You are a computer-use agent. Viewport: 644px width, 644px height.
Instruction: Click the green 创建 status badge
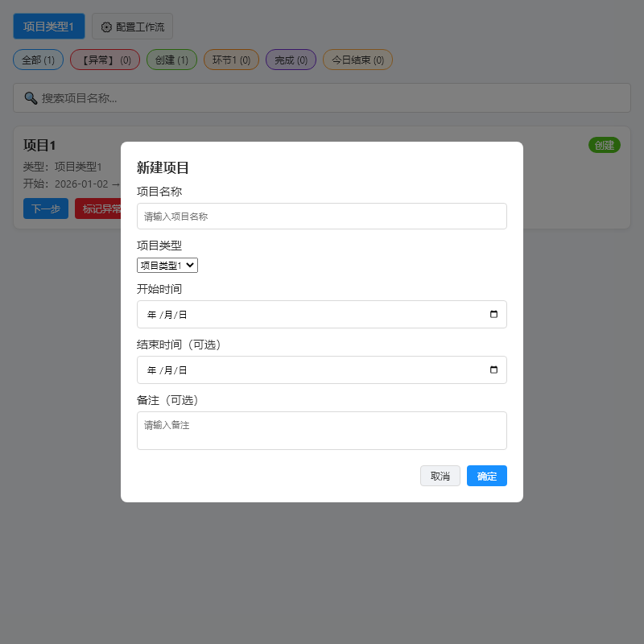[604, 145]
